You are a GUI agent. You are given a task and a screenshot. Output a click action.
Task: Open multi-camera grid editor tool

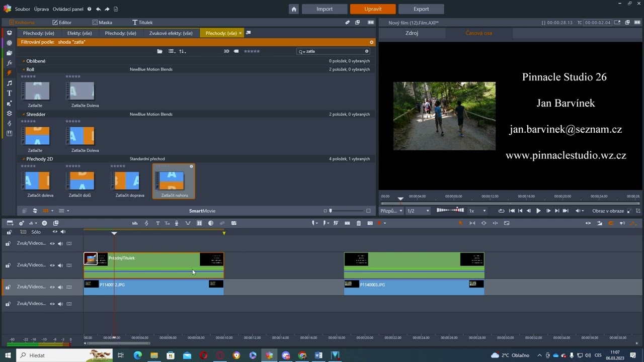point(199,223)
